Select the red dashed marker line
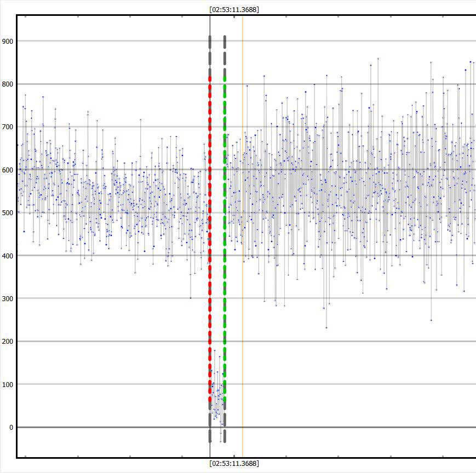476x473 pixels. tap(210, 239)
